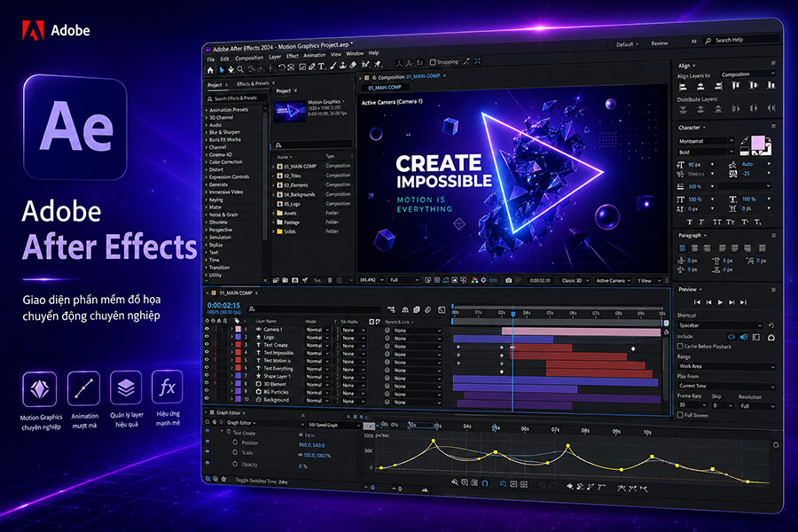Check the Full Screen option

coord(680,415)
